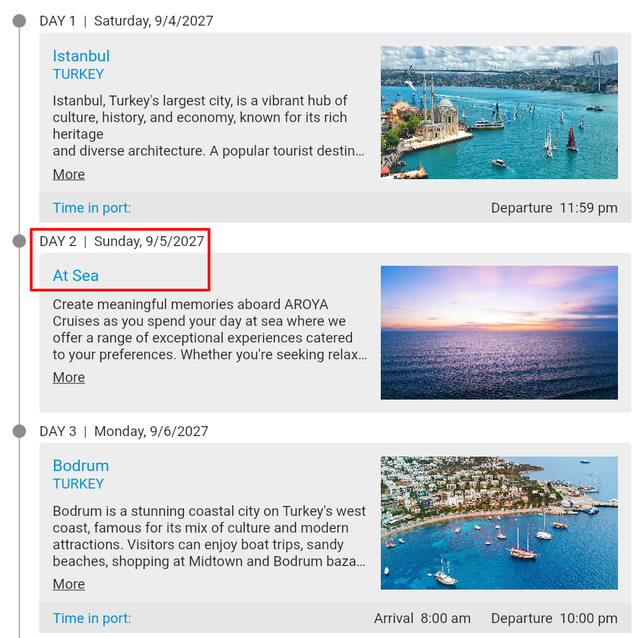View the Bodrum coastal aerial photo

499,523
